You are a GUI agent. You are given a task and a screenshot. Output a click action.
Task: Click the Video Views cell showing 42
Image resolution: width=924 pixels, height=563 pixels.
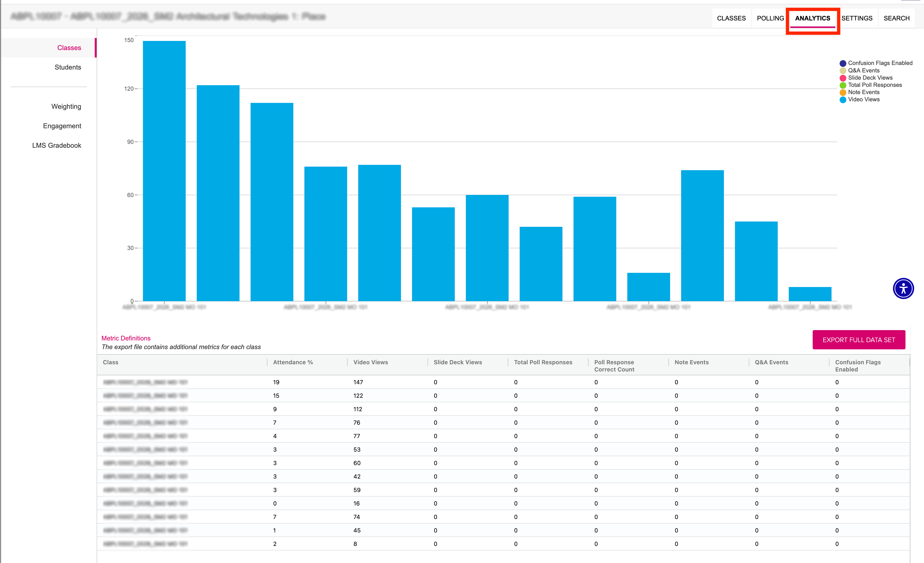pos(357,477)
